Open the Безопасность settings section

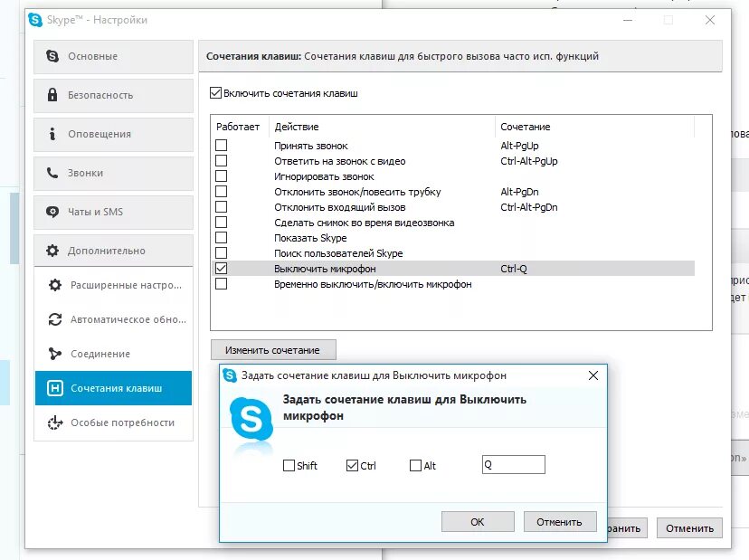[x=113, y=95]
